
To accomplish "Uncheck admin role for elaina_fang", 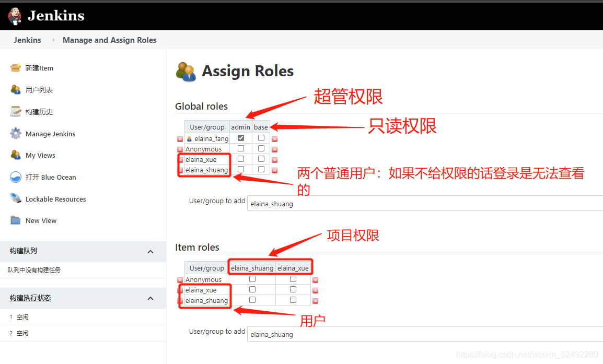I will pyautogui.click(x=241, y=138).
